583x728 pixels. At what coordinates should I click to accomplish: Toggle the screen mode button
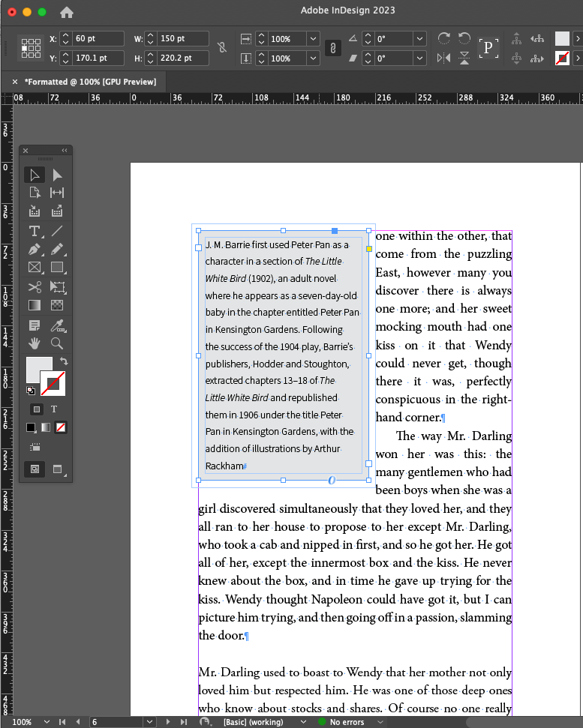(58, 469)
